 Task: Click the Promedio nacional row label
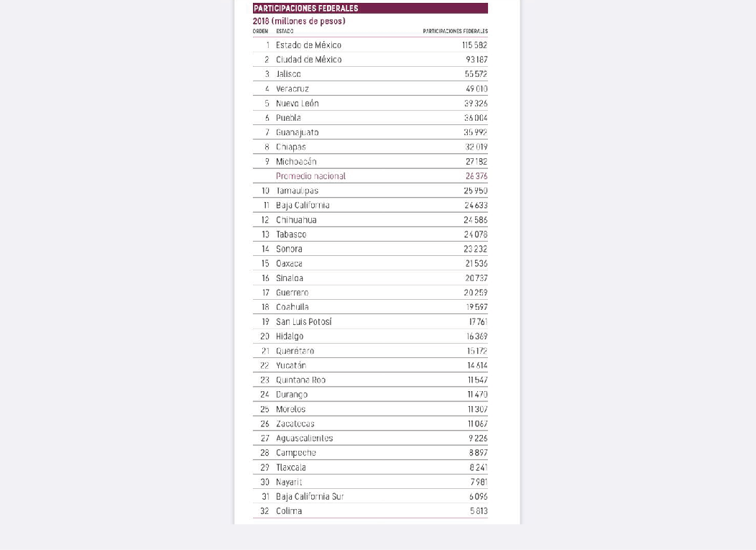pyautogui.click(x=310, y=176)
